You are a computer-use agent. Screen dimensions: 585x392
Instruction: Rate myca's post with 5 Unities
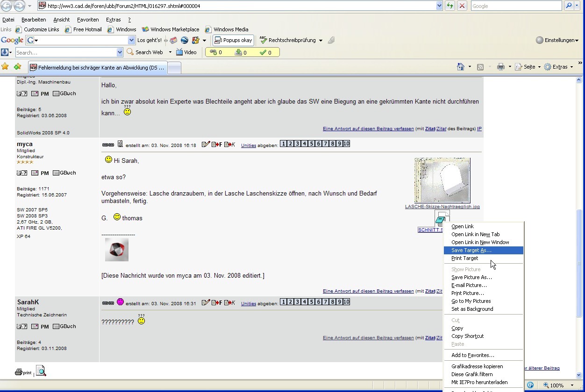[311, 144]
